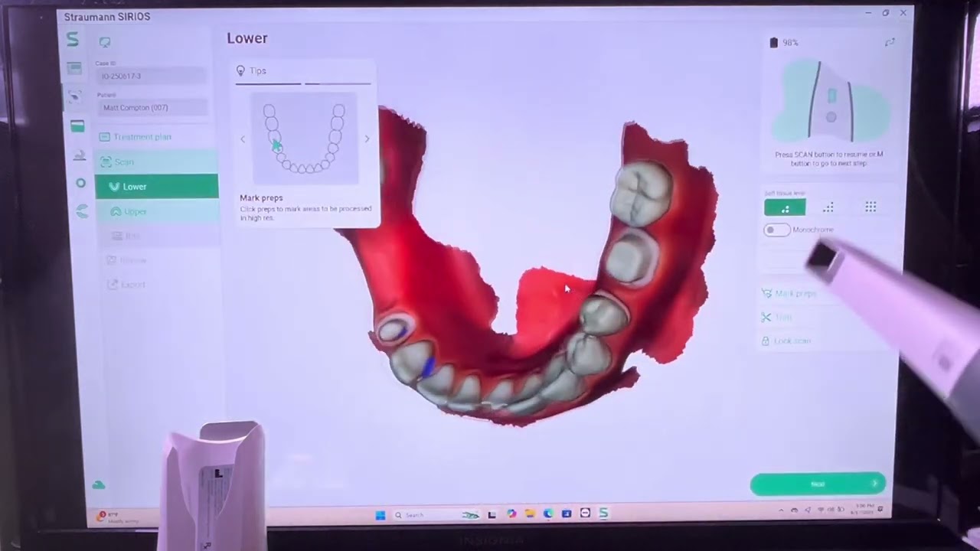Select the Treatment plan step
980x551 pixels.
click(157, 137)
